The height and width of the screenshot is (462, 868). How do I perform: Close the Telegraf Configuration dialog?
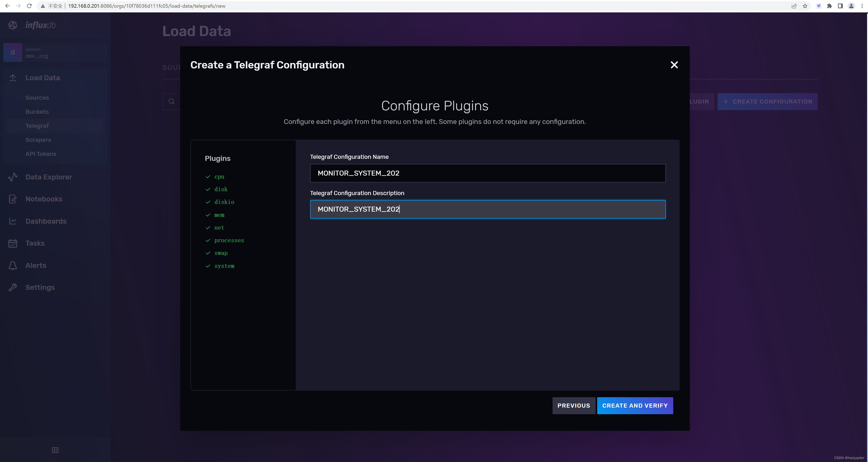(x=674, y=65)
